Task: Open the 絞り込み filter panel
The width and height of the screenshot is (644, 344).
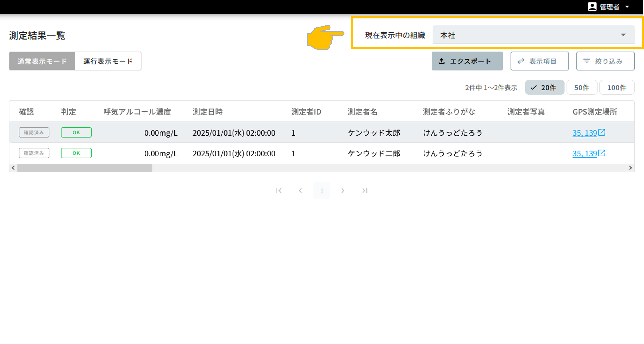Action: (605, 61)
